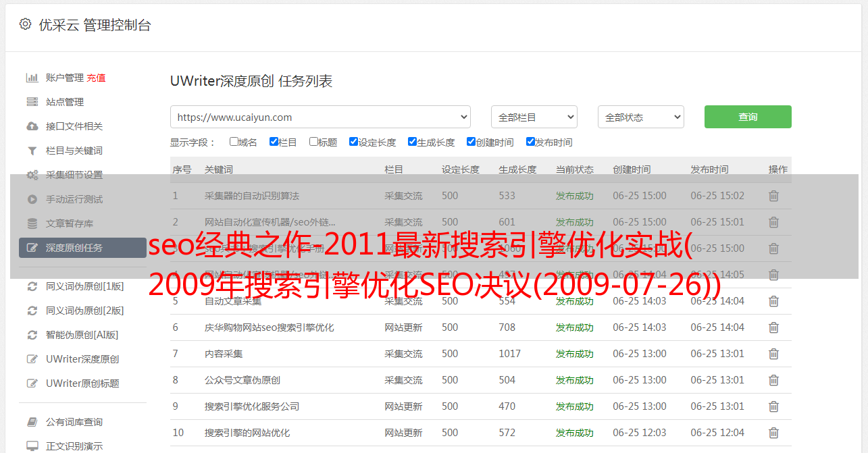Delete row 7 内容采集 task
This screenshot has height=453, width=868.
[x=774, y=354]
